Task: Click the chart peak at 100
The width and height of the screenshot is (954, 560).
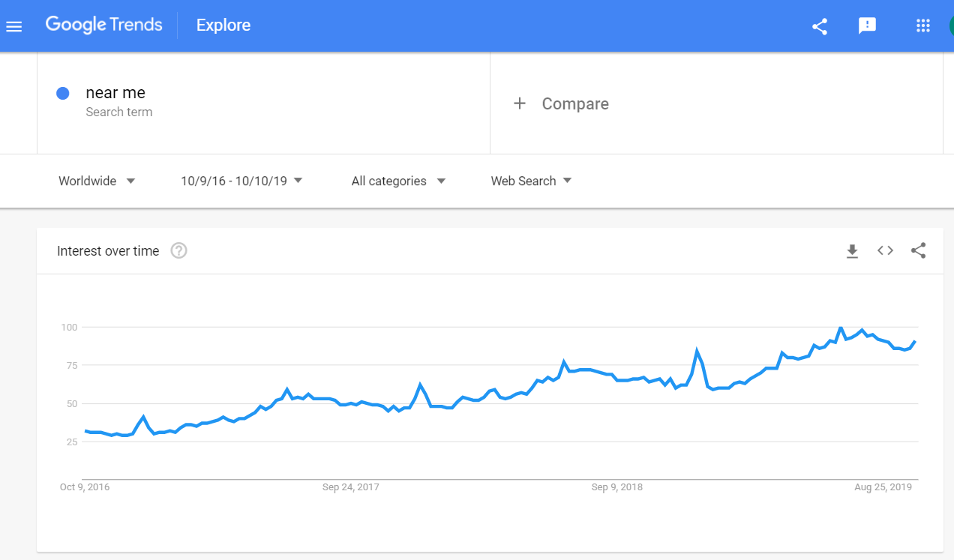Action: [841, 328]
